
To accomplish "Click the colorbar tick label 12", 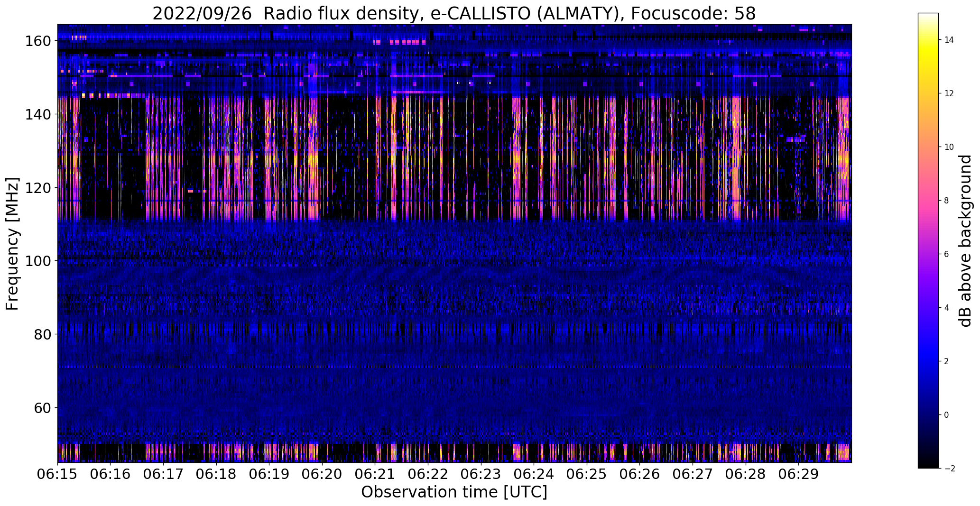I will click(x=949, y=93).
